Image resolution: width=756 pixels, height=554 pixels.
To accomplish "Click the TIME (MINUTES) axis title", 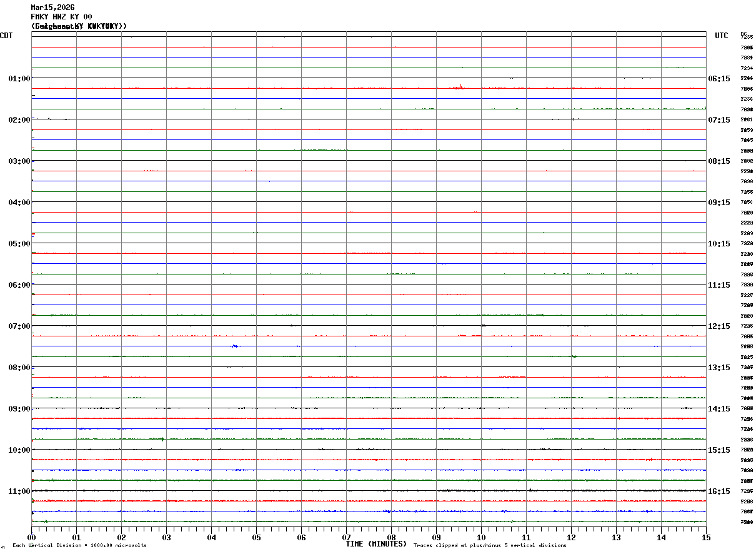I will pos(376,544).
